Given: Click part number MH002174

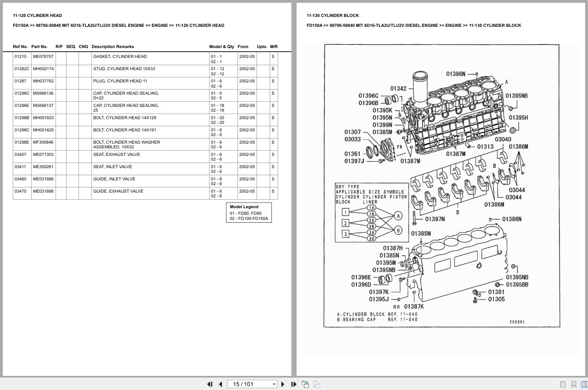Looking at the screenshot, I should pyautogui.click(x=43, y=69).
